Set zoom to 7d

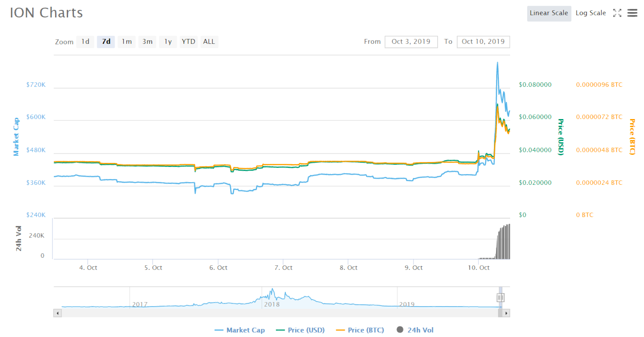[106, 42]
